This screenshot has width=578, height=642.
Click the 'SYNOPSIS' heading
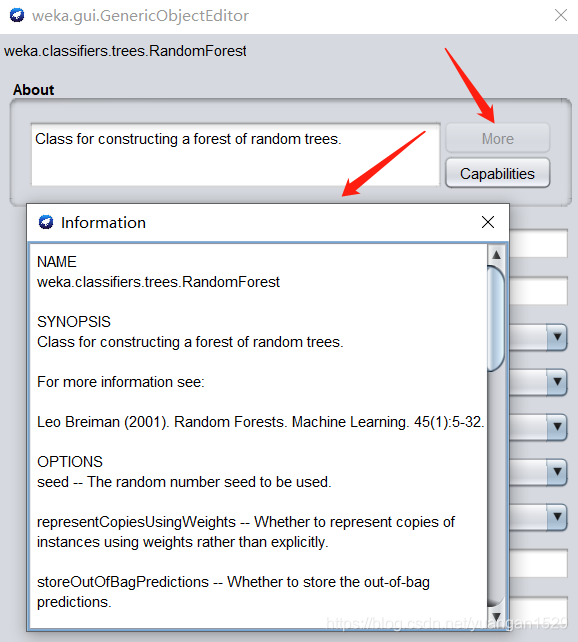coord(74,322)
